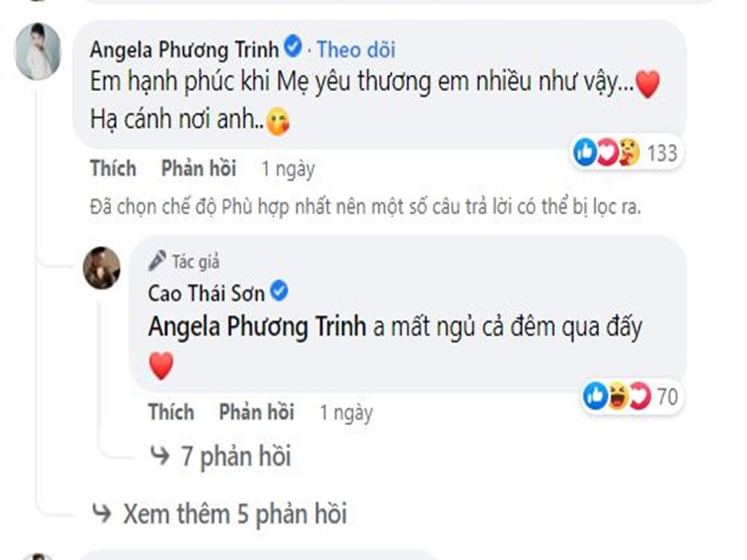
Task: Click Phản hồi under Cao Thái Sơn's reply
Action: click(258, 412)
